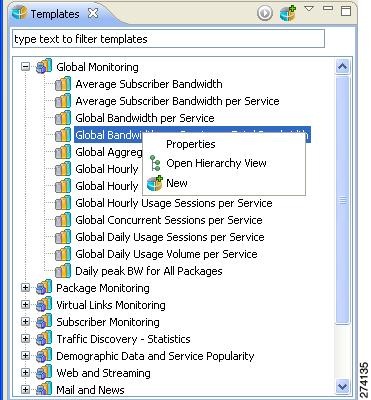The width and height of the screenshot is (371, 400).
Task: Click the run report play icon
Action: click(x=265, y=14)
